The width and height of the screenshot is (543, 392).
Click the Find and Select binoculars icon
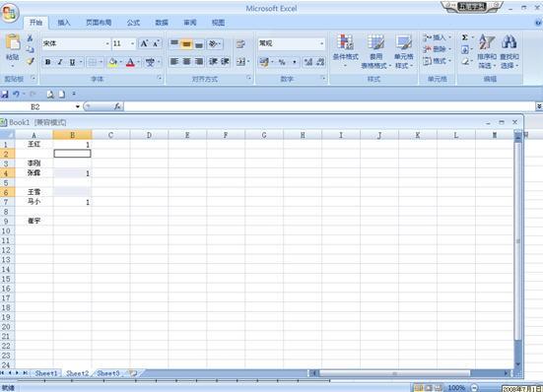click(x=509, y=42)
